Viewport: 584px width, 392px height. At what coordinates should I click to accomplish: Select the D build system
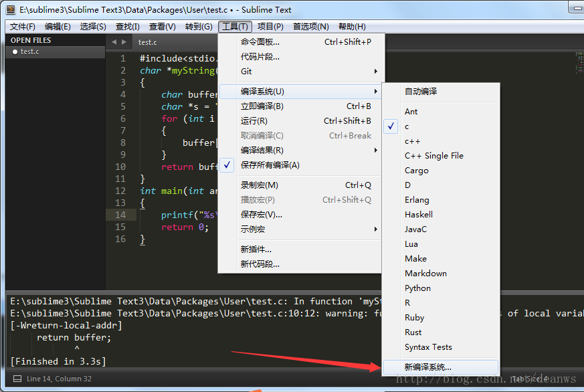point(441,185)
